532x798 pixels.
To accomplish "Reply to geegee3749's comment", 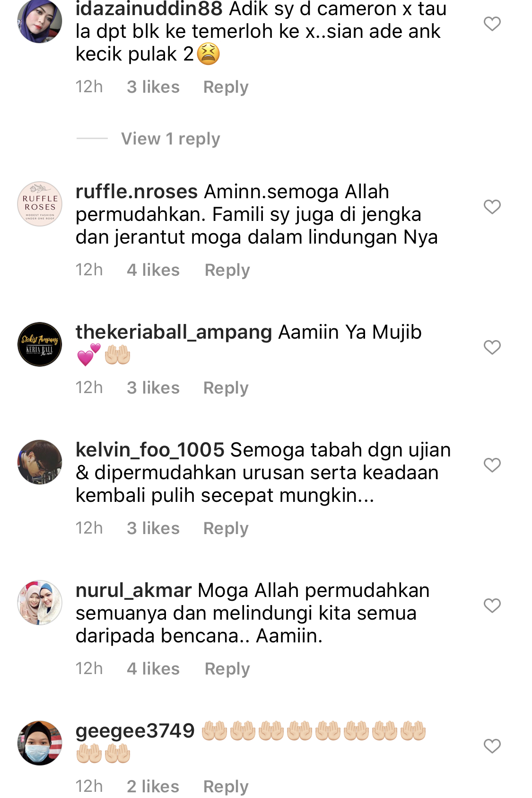I will (x=226, y=787).
